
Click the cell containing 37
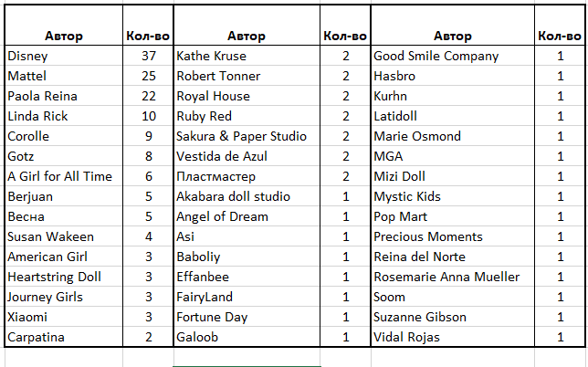148,56
